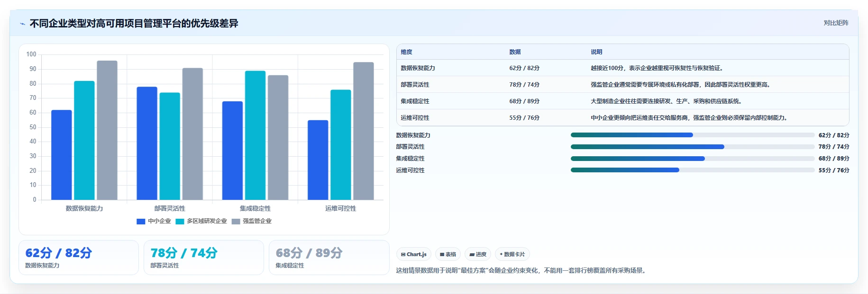868x294 pixels.
Task: Click 运维可控性 progress bar
Action: (693, 170)
